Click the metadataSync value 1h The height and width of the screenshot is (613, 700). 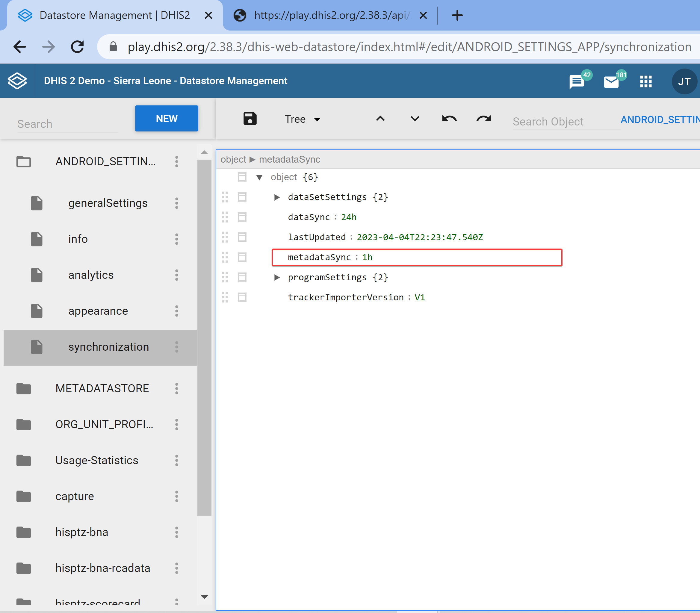367,257
